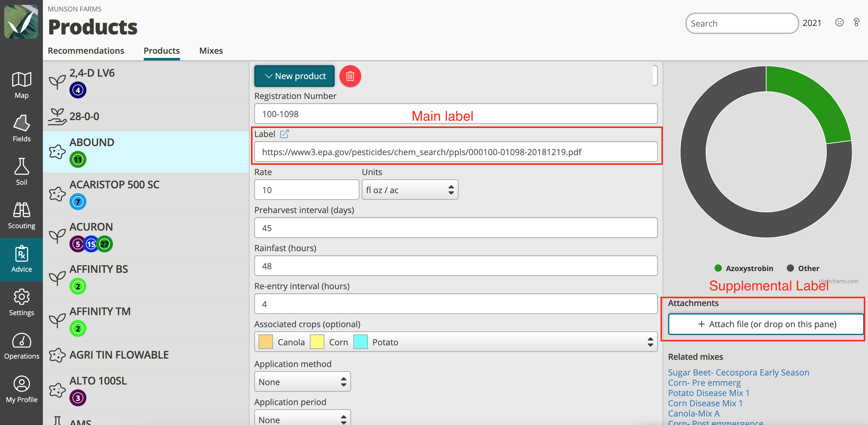Open the Map section in sidebar
The width and height of the screenshot is (868, 425).
(21, 85)
